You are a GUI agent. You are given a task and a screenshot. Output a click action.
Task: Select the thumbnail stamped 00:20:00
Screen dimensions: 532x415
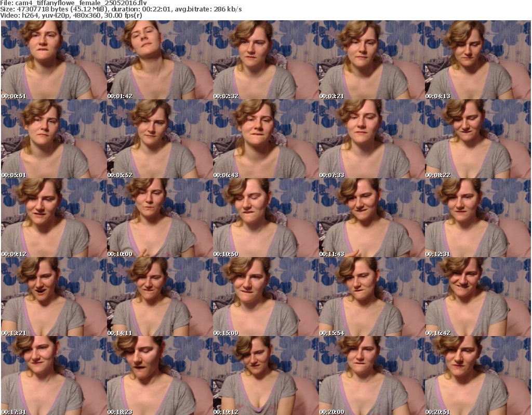tap(371, 376)
